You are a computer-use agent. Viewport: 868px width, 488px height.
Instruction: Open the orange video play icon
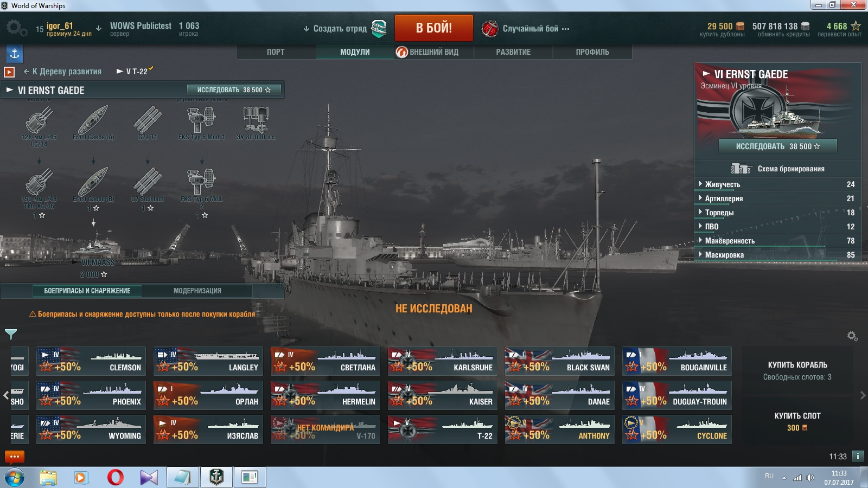pyautogui.click(x=9, y=72)
